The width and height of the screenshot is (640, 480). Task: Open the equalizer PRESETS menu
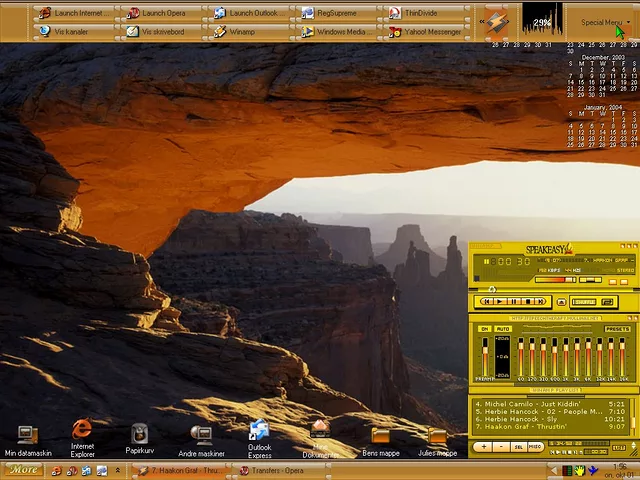(x=617, y=329)
